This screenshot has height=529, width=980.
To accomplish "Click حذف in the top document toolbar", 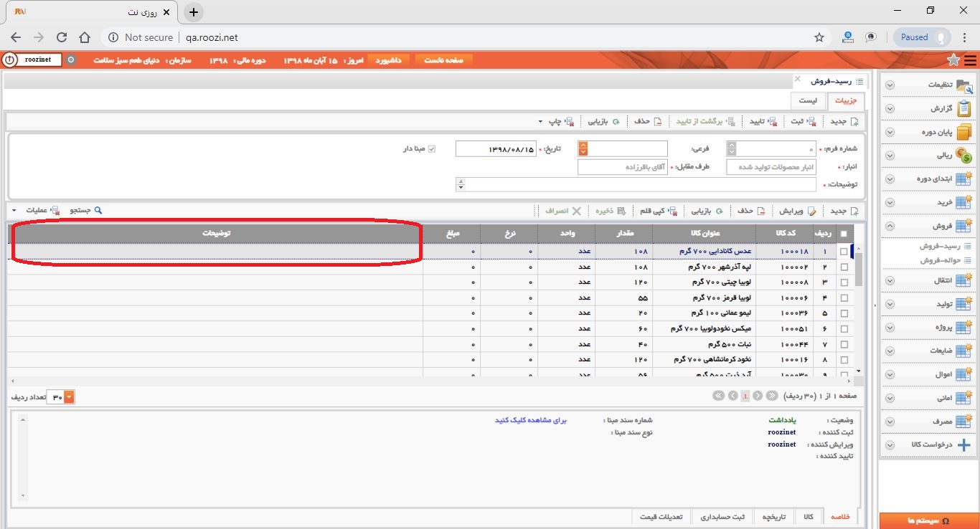I will [648, 122].
